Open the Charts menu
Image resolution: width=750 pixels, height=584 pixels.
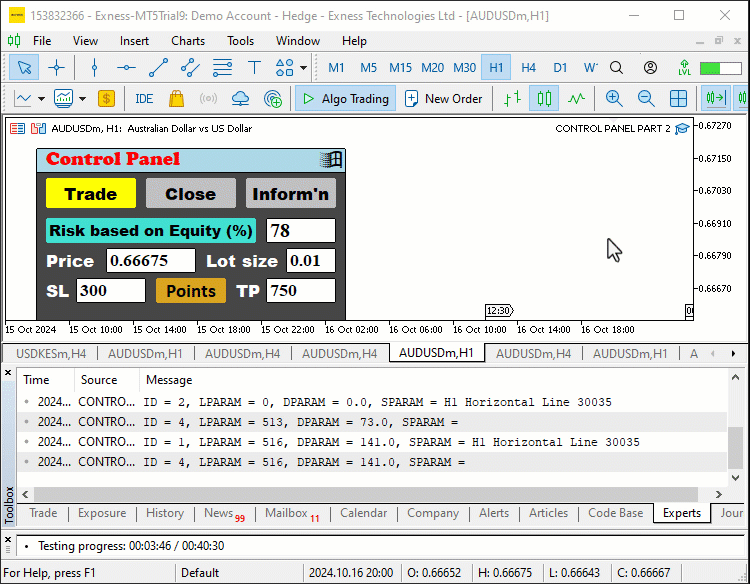(188, 41)
